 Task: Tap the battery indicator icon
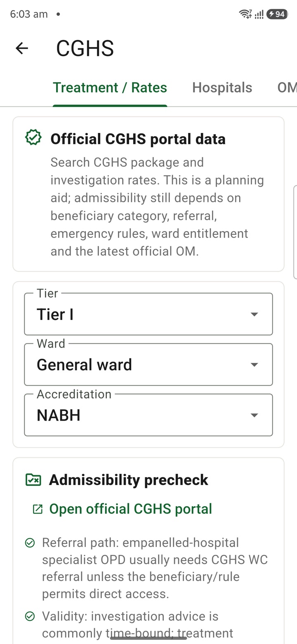point(277,14)
